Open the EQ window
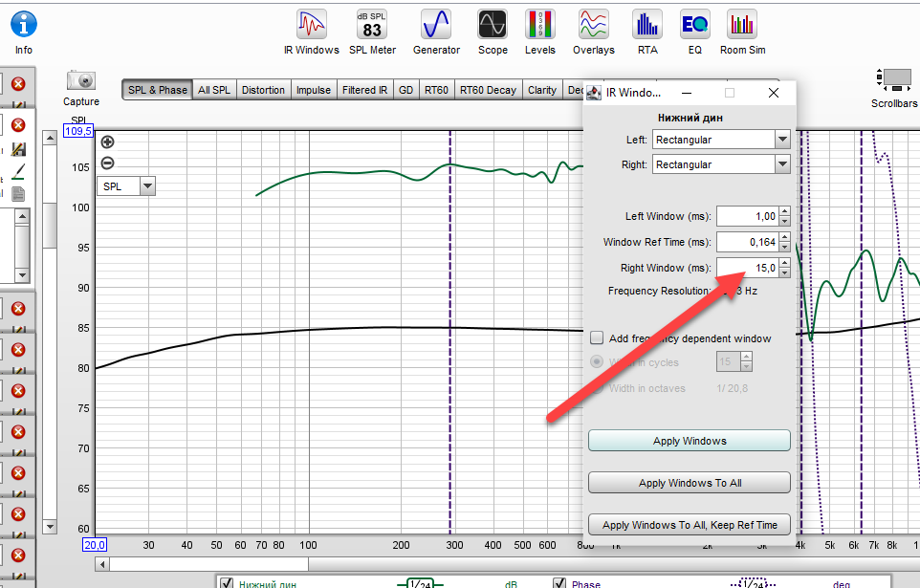 (x=694, y=33)
